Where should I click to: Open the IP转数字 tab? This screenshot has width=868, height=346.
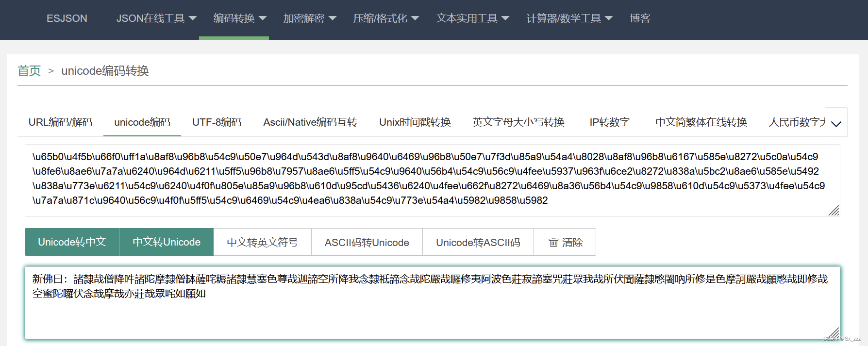click(610, 122)
